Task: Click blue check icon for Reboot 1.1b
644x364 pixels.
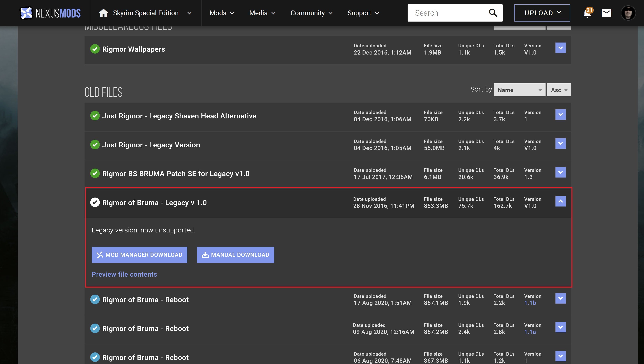Action: pyautogui.click(x=95, y=300)
